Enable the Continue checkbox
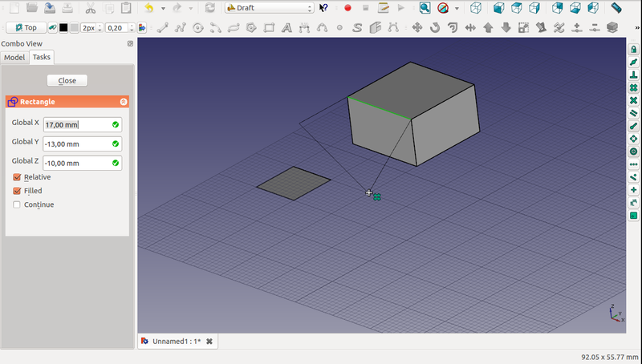The width and height of the screenshot is (642, 364). pyautogui.click(x=17, y=204)
